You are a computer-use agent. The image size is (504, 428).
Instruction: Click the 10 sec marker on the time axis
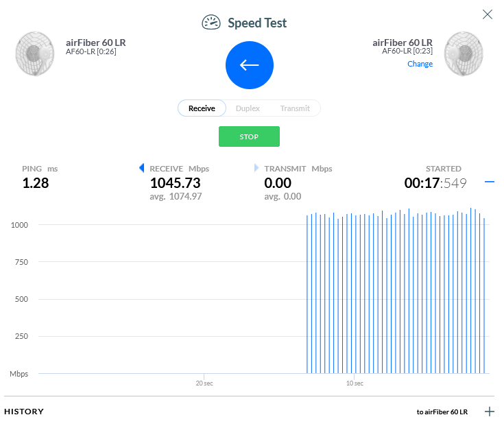pyautogui.click(x=354, y=383)
